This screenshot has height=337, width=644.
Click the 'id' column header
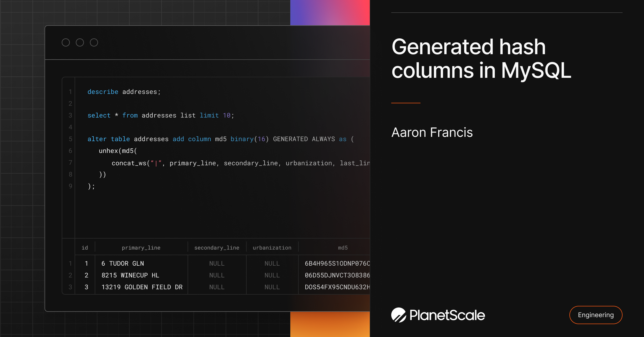click(85, 248)
